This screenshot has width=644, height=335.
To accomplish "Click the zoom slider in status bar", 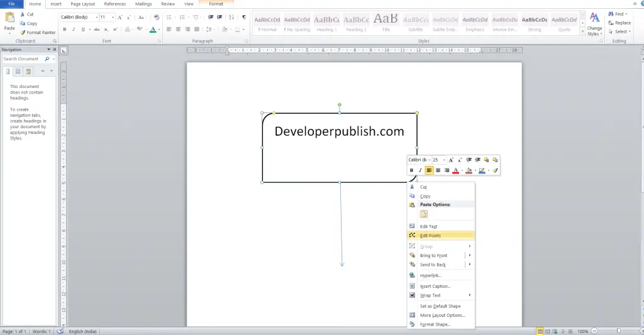I will click(x=618, y=331).
